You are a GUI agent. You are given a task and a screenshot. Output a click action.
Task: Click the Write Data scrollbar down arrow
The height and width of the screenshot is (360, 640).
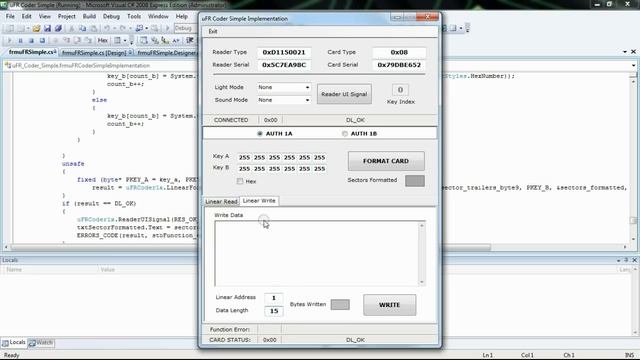pos(422,282)
